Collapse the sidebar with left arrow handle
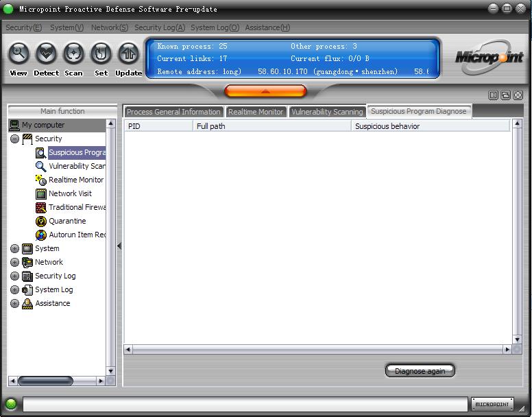The width and height of the screenshot is (532, 417). (119, 246)
